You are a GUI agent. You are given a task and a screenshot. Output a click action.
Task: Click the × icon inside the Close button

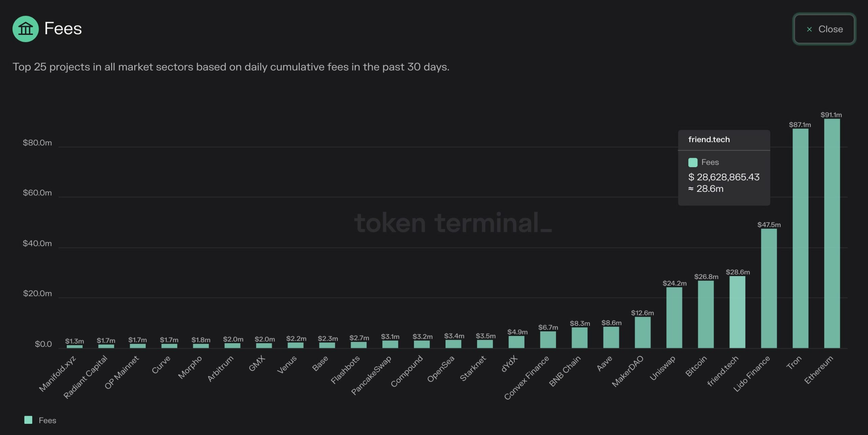pyautogui.click(x=809, y=29)
